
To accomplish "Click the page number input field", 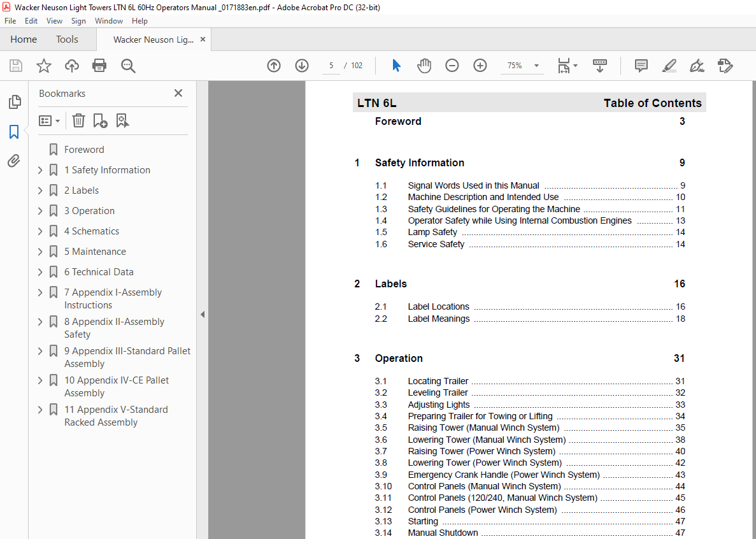I will [331, 66].
